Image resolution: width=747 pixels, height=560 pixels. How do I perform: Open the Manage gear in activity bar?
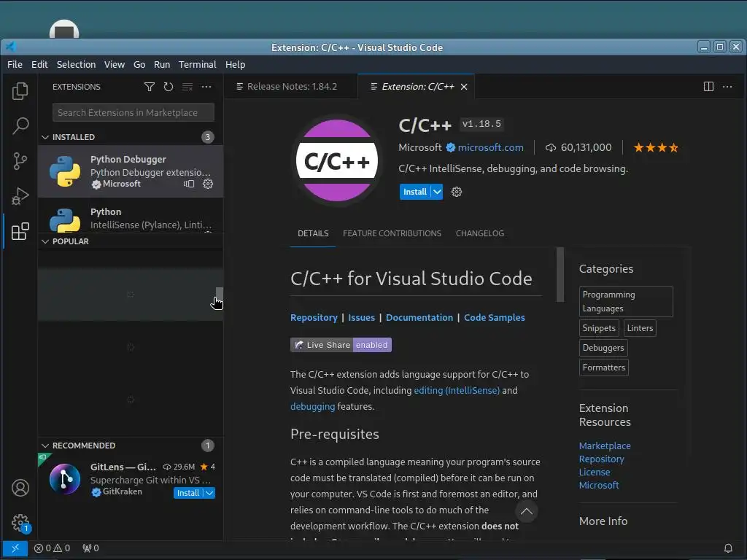click(x=20, y=523)
